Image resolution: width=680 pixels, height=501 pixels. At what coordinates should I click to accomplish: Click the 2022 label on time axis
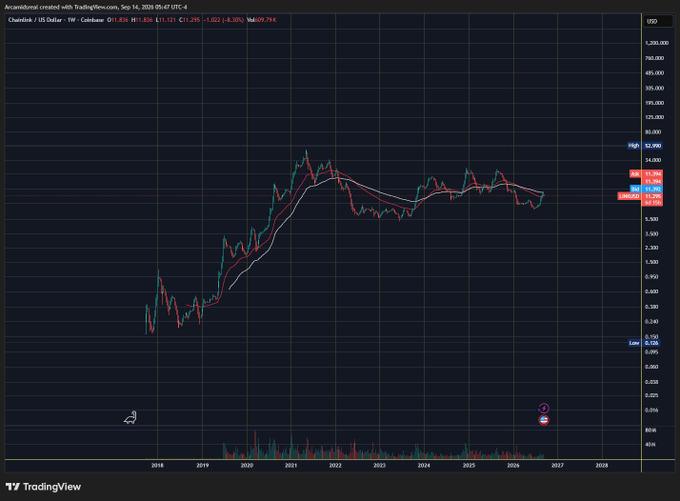335,465
